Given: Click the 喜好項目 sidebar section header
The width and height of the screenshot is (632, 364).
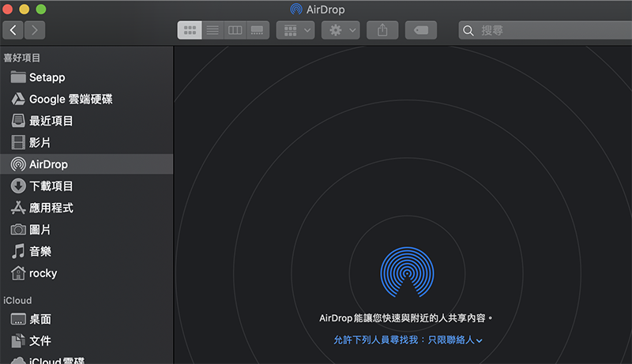Looking at the screenshot, I should (22, 58).
